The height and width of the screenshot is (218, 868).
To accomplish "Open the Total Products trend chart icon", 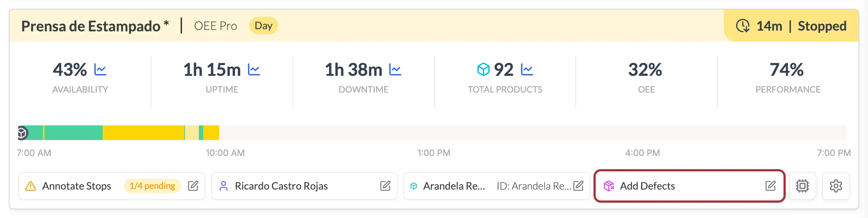I will click(527, 69).
